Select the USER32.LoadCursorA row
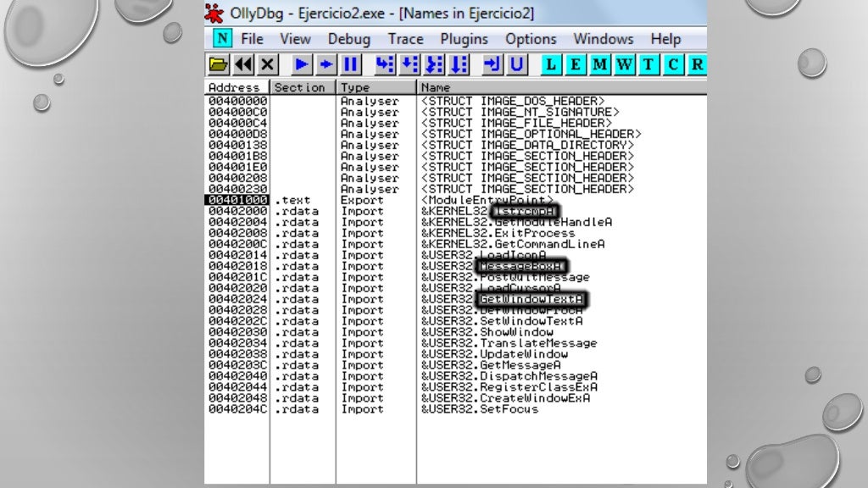The image size is (868, 488). [x=455, y=288]
